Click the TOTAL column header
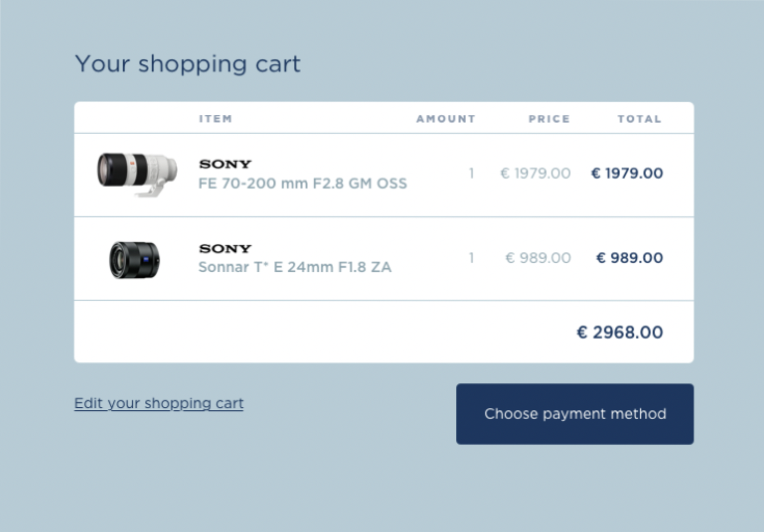This screenshot has height=532, width=764. click(x=639, y=119)
